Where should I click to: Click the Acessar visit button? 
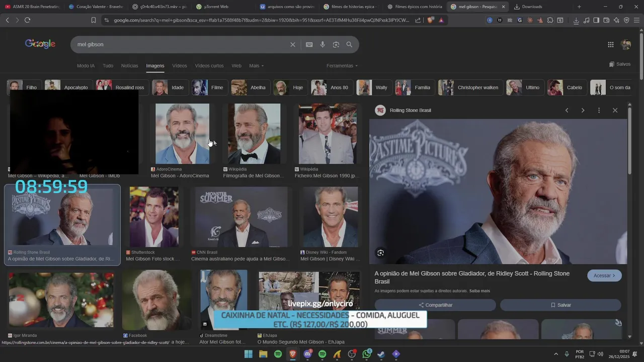(x=604, y=276)
